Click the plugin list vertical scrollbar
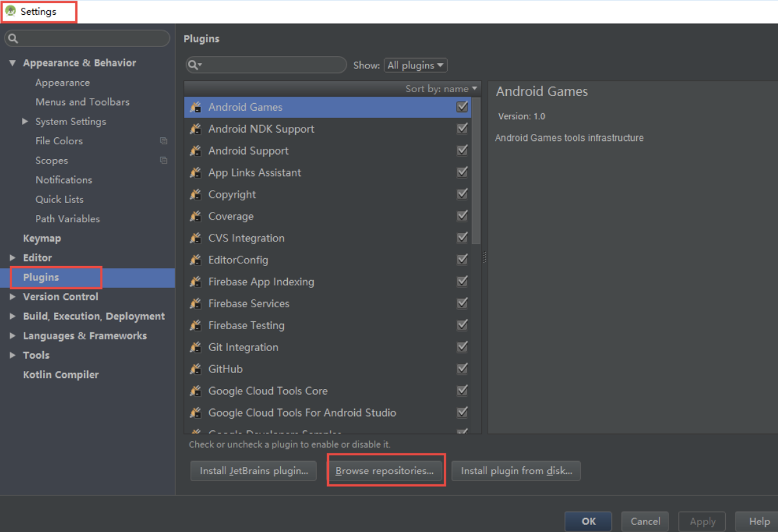The image size is (778, 532). coord(477,171)
